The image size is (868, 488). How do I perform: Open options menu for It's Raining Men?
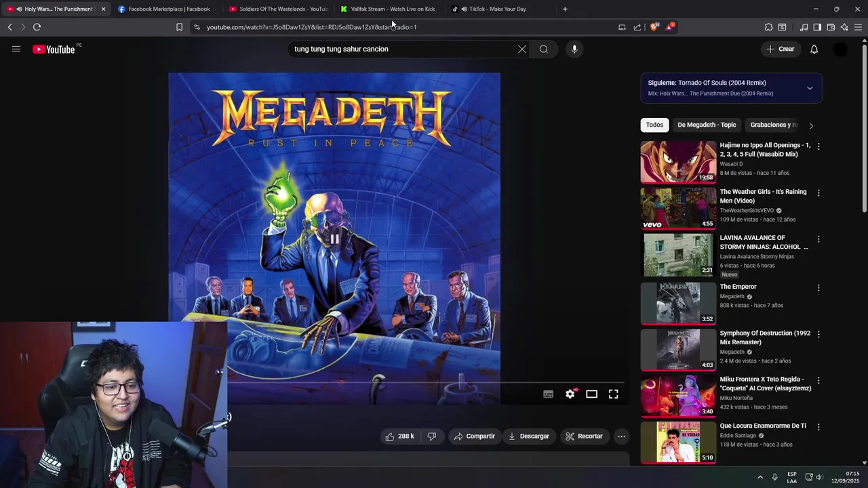[818, 193]
